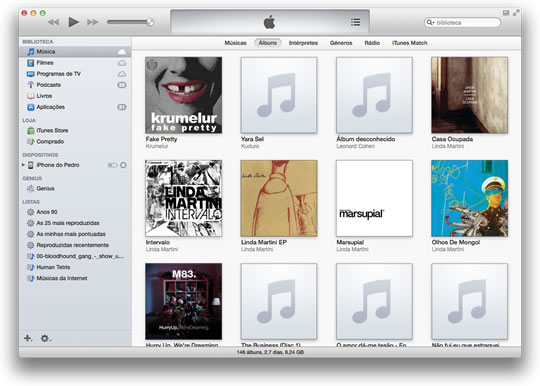Open As 25 mais reproduzidas playlist
Viewport: 540px width, 386px height.
coord(75,223)
